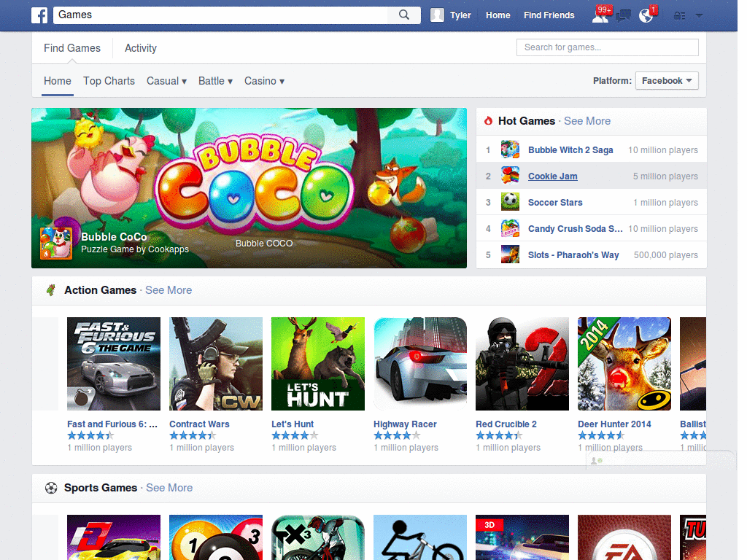Screen dimensions: 747x560
Task: Open the stick figure bike game thumbnail
Action: coord(420,537)
